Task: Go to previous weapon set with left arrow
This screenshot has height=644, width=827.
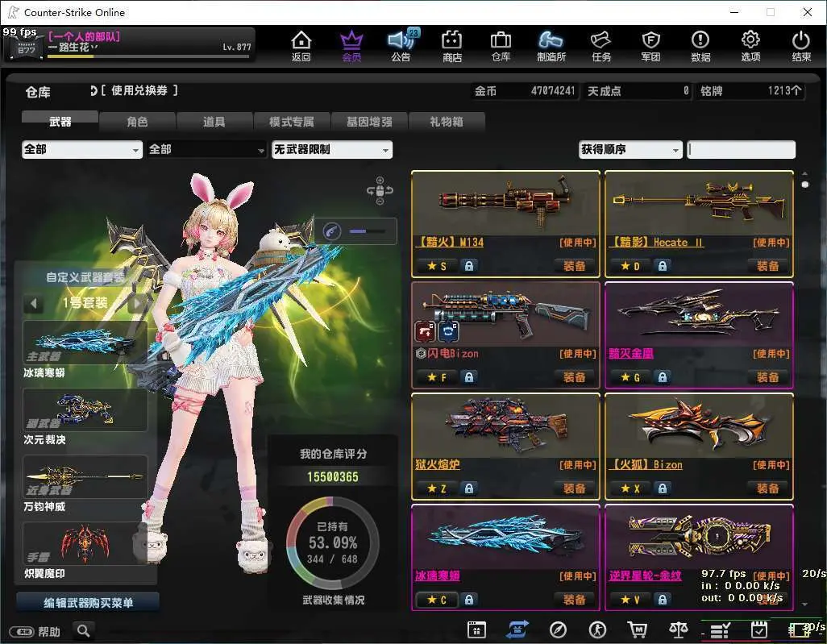Action: tap(34, 303)
